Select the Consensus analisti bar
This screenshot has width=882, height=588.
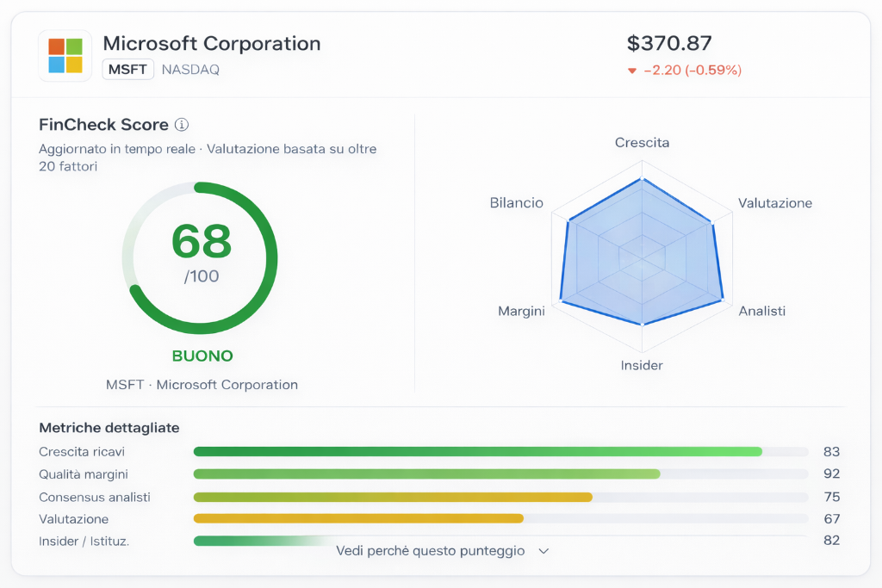coord(500,497)
